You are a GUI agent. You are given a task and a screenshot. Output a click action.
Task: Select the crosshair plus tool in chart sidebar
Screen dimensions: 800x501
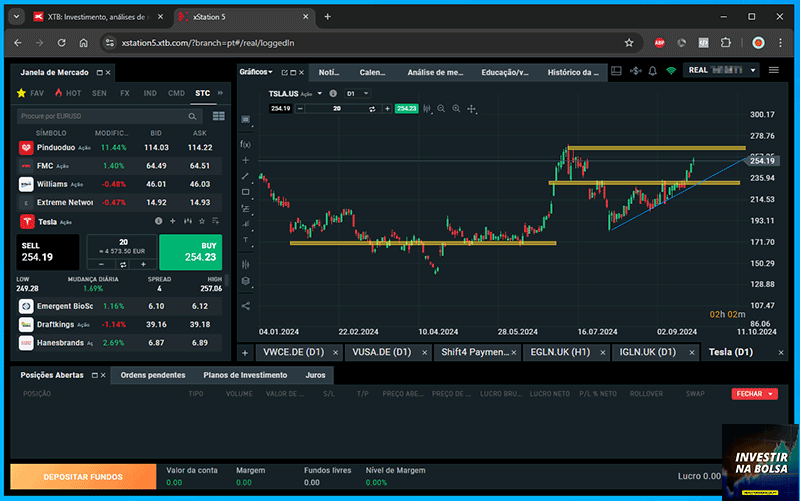(x=245, y=160)
